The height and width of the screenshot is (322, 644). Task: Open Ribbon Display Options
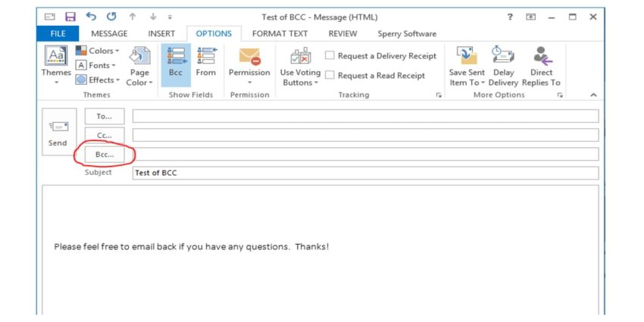[530, 17]
